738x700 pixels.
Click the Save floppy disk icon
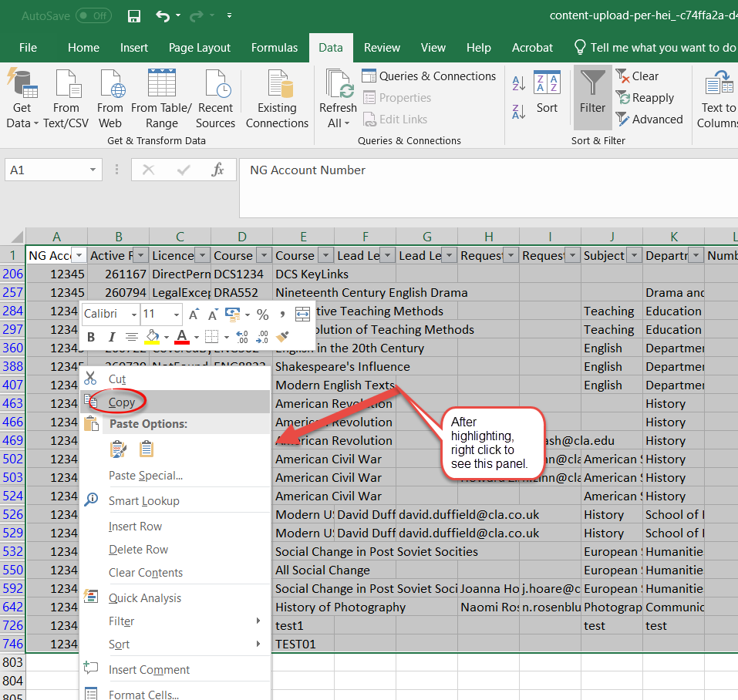coord(133,15)
